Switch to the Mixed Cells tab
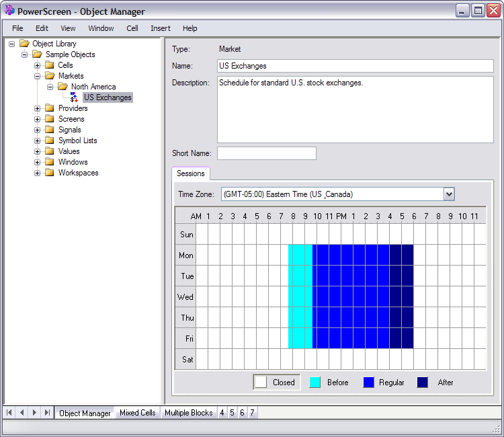The width and height of the screenshot is (504, 437). point(137,413)
